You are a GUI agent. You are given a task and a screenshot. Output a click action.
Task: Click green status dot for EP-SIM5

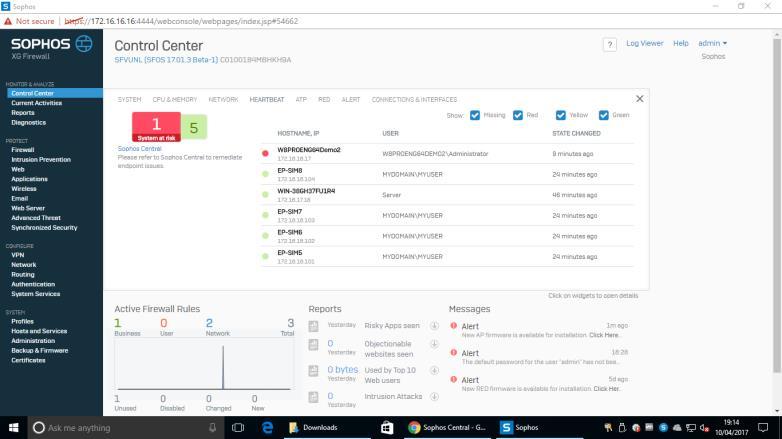(x=265, y=256)
